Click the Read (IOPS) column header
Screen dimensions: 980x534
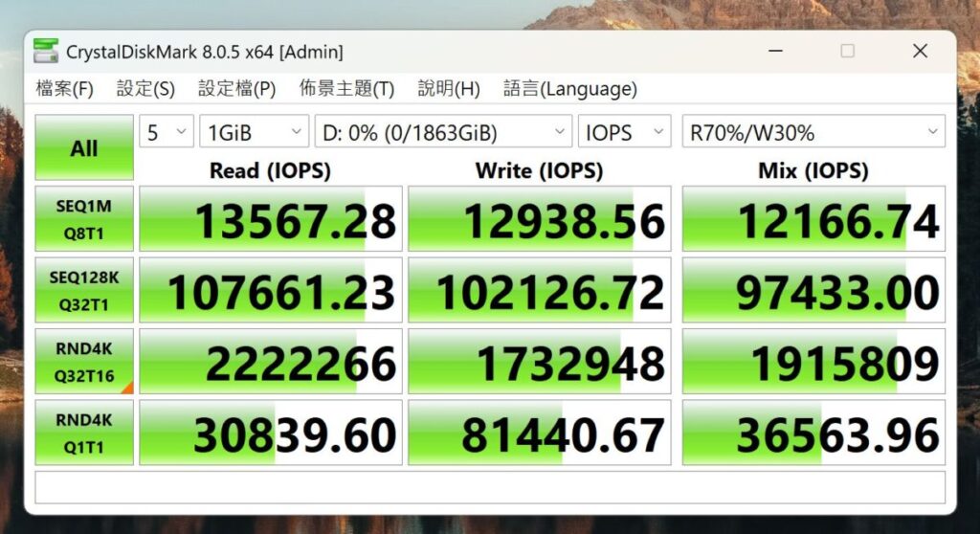pos(270,170)
